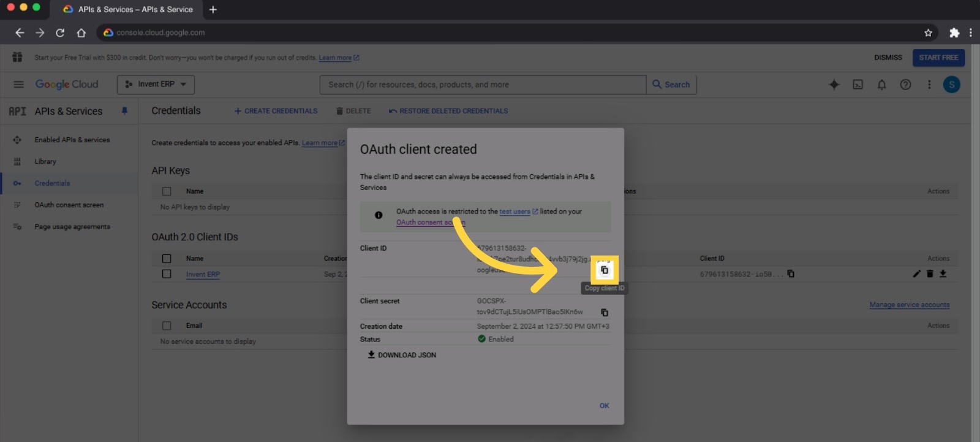Open the help question mark icon
Screen dimensions: 980x442
[905, 85]
